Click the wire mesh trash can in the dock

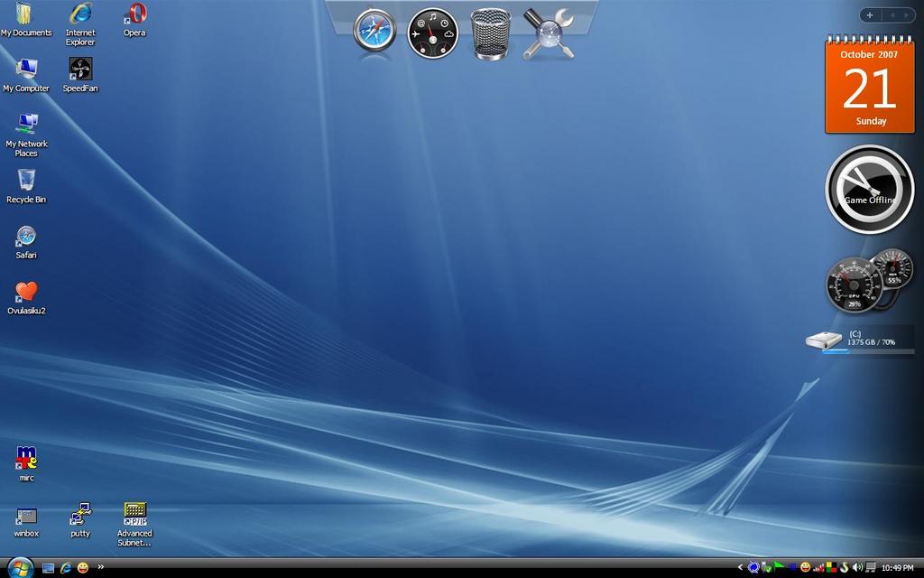point(491,34)
